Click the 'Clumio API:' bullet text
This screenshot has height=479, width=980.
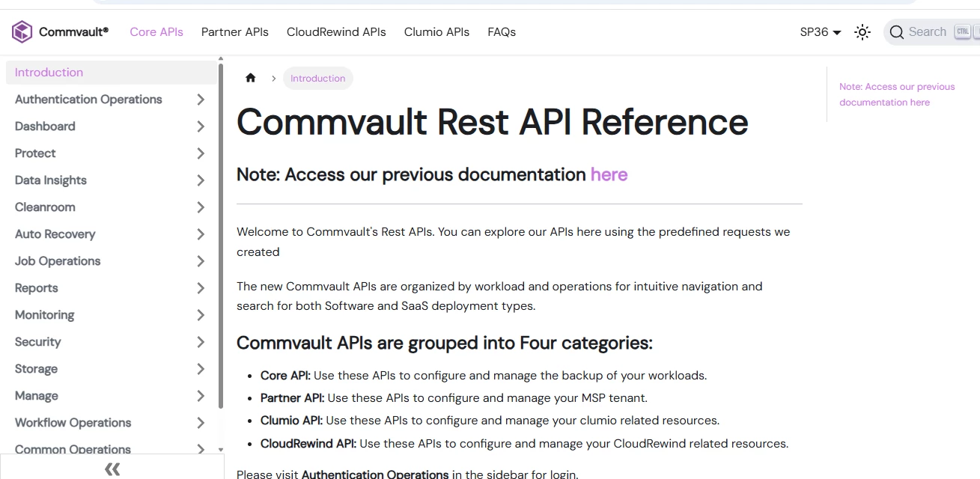tap(291, 421)
